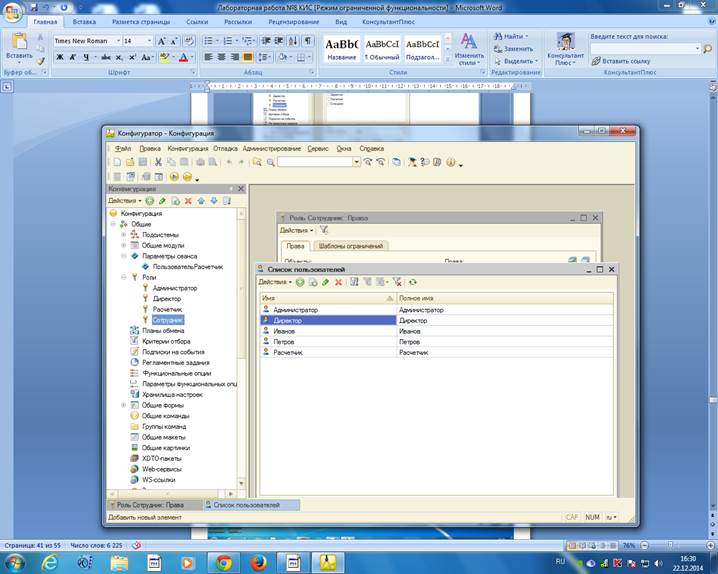
Task: Toggle italic formatting in Word ribbon
Action: click(73, 57)
